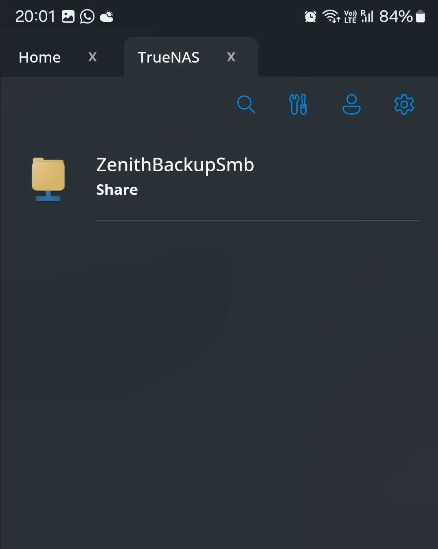Viewport: 438px width, 549px height.
Task: Close the TrueNAS tab
Action: (x=231, y=57)
